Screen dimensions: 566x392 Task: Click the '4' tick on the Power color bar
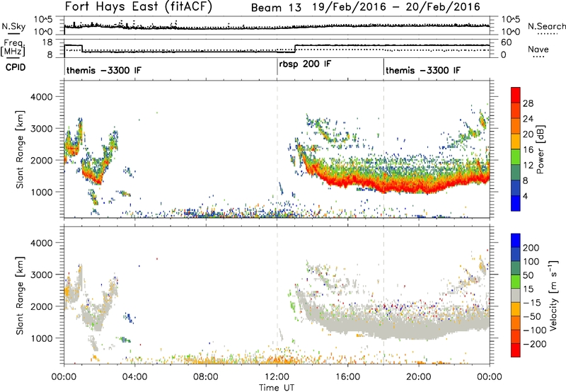pos(525,196)
